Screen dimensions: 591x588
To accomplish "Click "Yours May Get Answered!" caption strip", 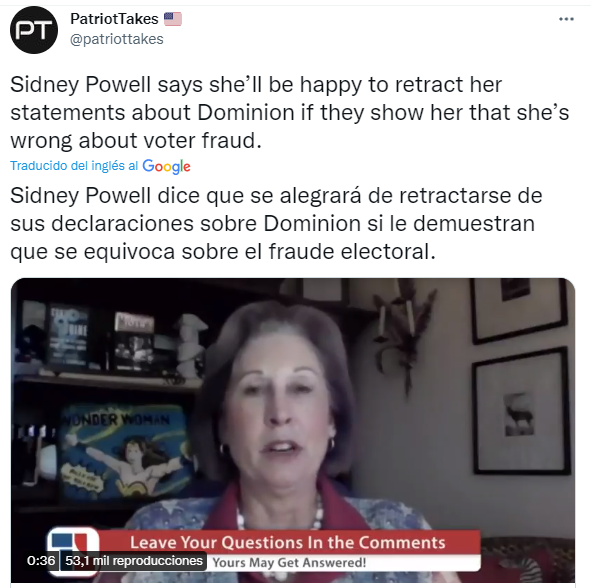I will (289, 562).
